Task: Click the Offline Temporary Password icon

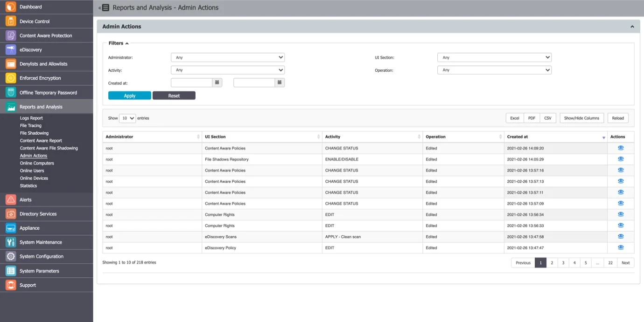Action: (11, 92)
